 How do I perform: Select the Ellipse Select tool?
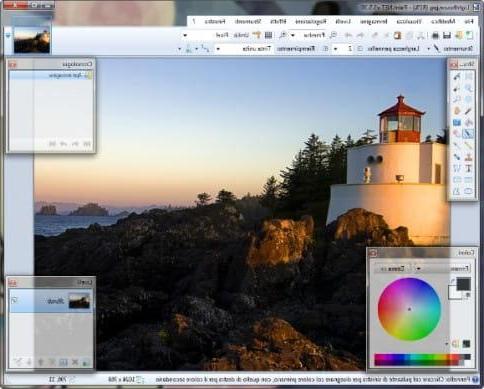(468, 99)
